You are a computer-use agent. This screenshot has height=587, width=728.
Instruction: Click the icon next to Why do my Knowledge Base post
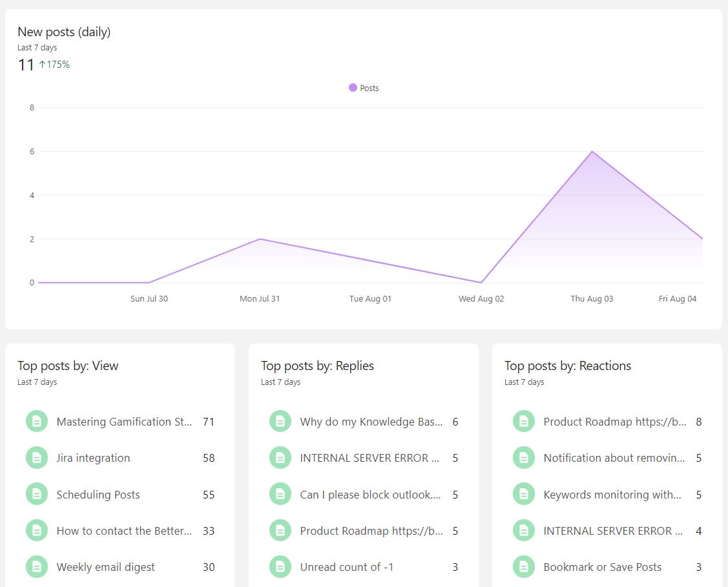280,422
